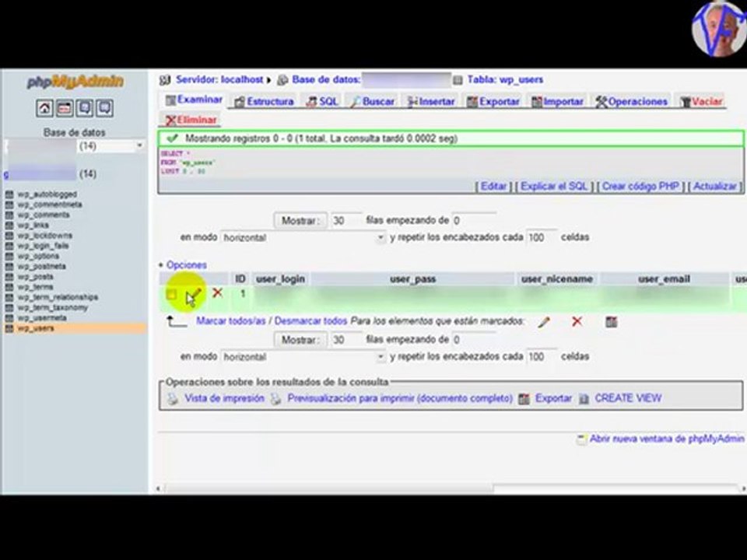Click the edit pencil icon for row 1
The image size is (747, 560).
click(x=195, y=294)
